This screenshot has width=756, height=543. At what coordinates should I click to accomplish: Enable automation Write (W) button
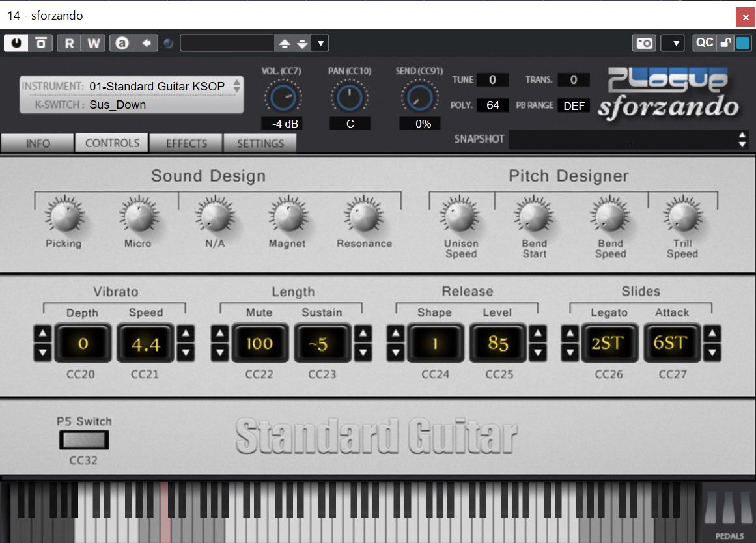[x=94, y=43]
